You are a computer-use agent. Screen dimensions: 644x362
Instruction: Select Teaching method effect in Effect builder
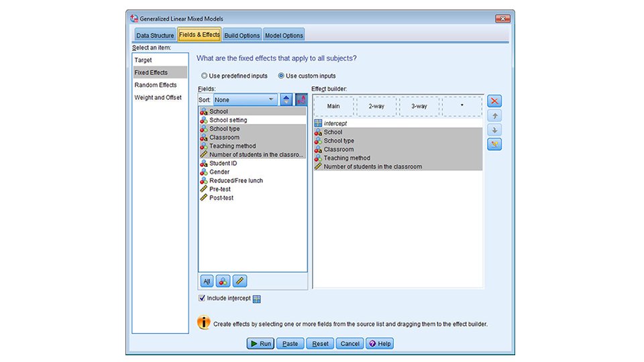398,158
